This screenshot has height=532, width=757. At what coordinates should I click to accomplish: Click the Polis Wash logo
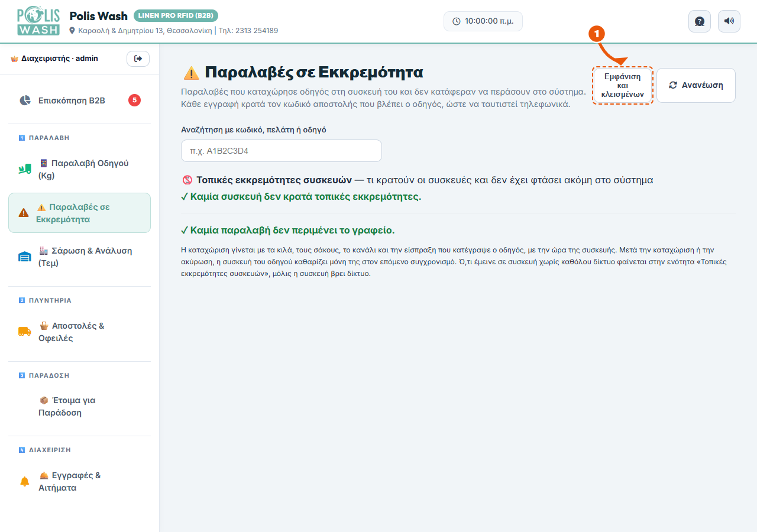coord(38,21)
